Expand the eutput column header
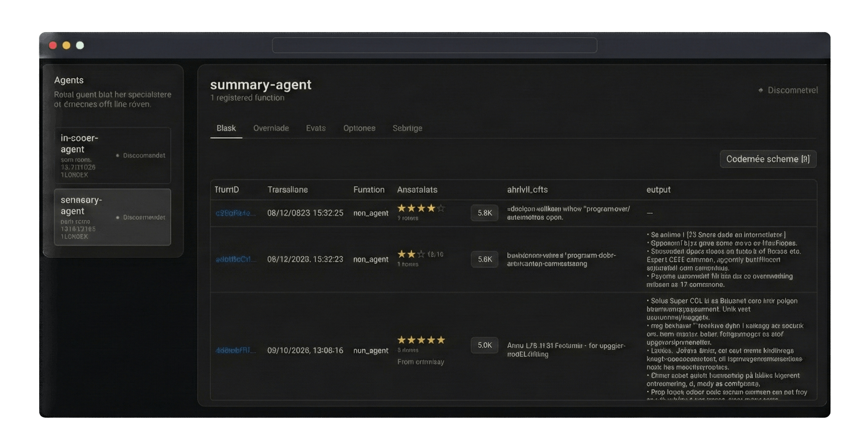 658,190
